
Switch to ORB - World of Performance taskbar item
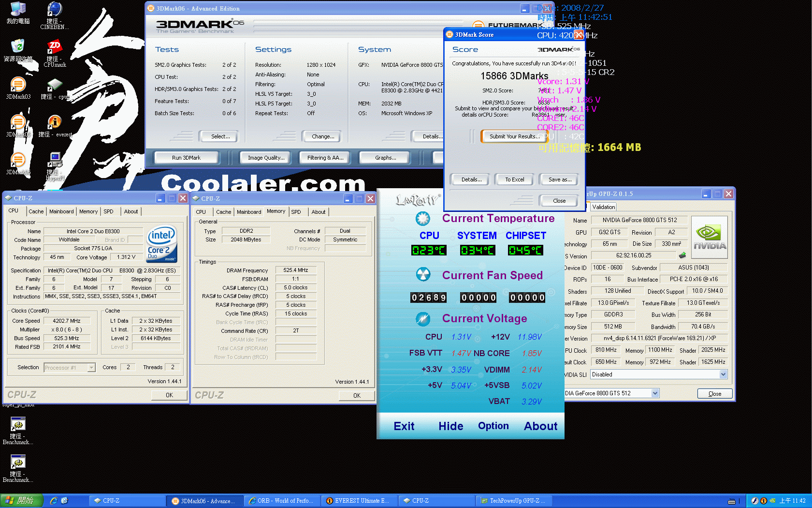pos(282,501)
